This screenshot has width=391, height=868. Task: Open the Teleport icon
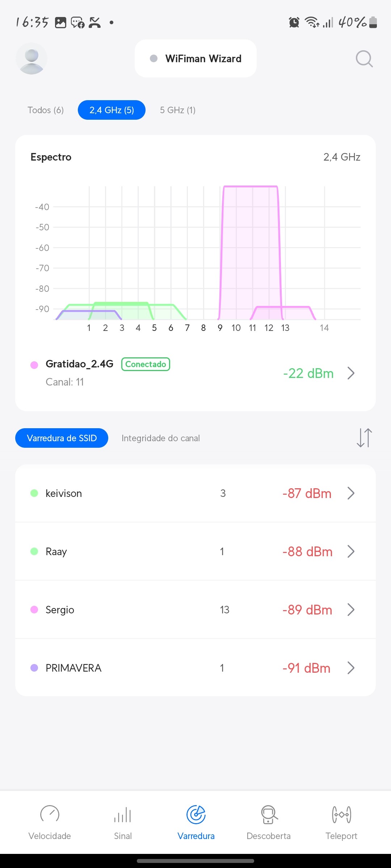(x=341, y=814)
